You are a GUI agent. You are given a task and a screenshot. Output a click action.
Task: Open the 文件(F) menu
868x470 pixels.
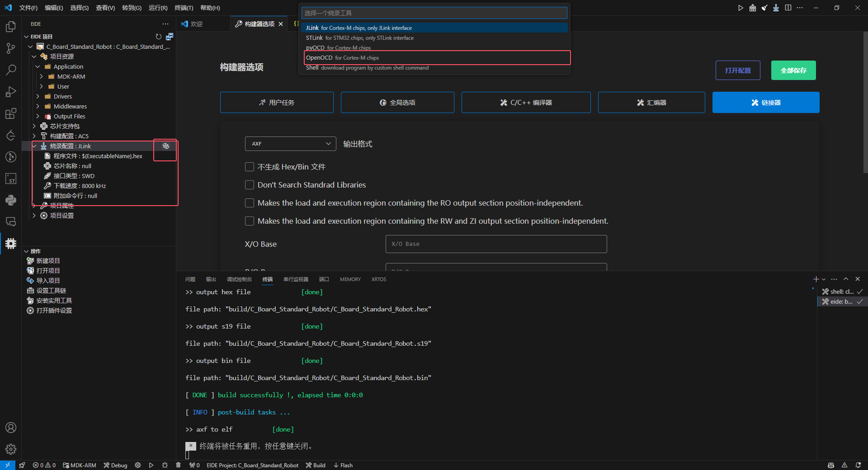tap(28, 8)
